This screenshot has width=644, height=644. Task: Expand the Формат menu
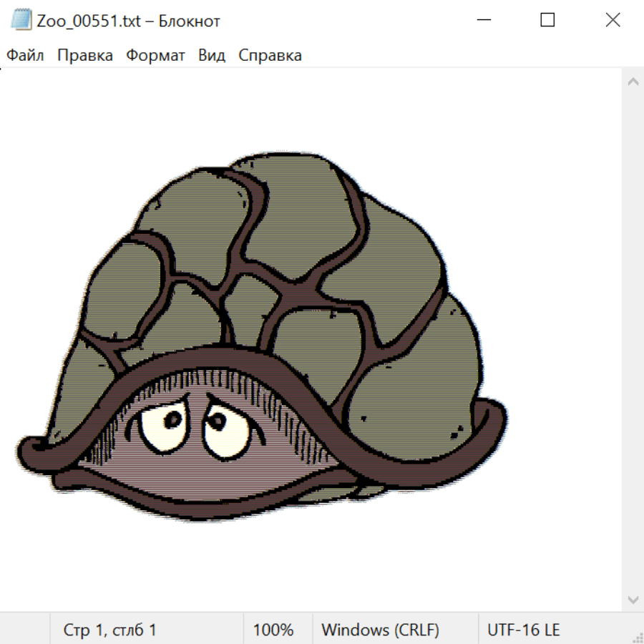coord(155,56)
